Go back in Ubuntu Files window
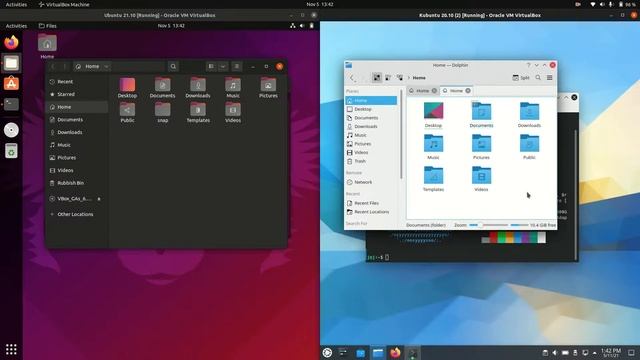Screen dimensions: 640x360 [x=53, y=66]
